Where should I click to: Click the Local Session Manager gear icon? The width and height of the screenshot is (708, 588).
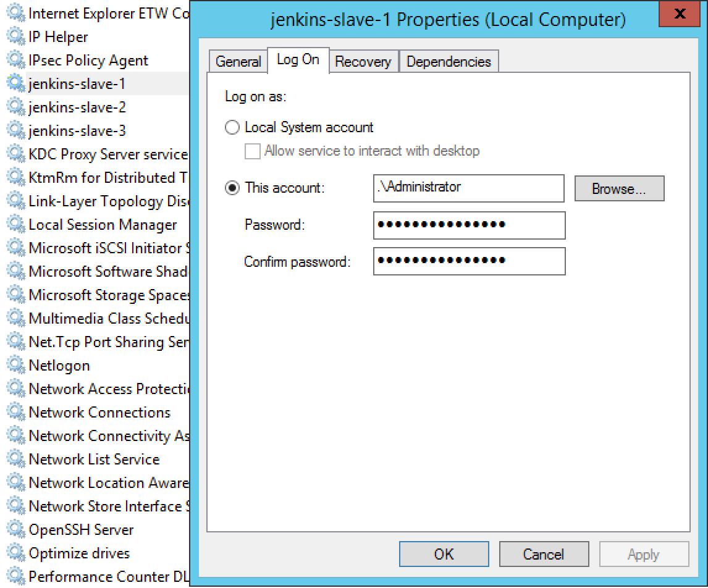(x=16, y=224)
